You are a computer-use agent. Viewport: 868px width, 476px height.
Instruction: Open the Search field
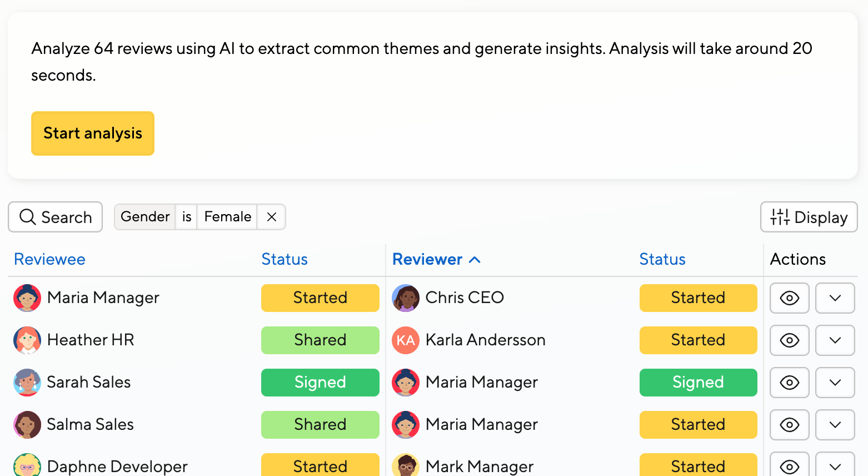click(56, 217)
